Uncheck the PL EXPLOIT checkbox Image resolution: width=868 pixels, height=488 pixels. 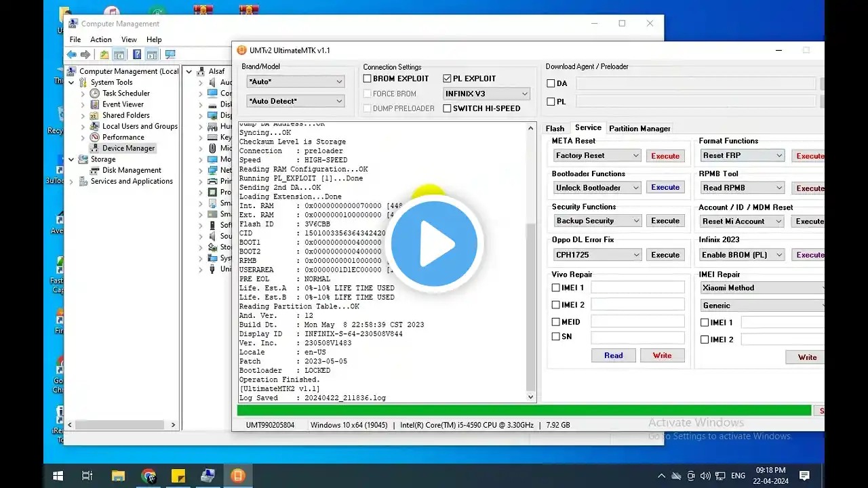(447, 79)
